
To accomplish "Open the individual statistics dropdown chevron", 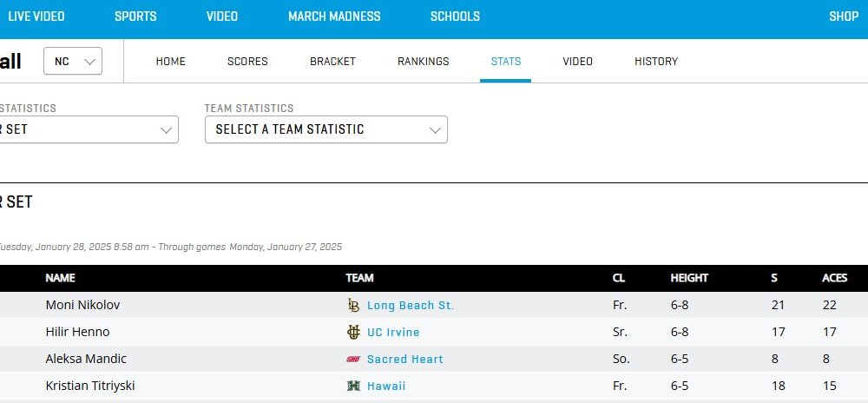I will (x=167, y=129).
